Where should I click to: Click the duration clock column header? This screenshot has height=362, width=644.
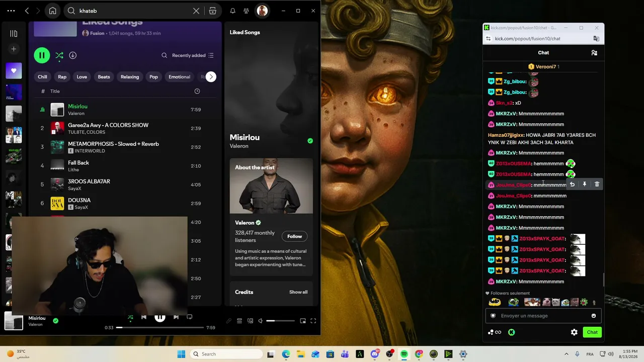click(197, 91)
